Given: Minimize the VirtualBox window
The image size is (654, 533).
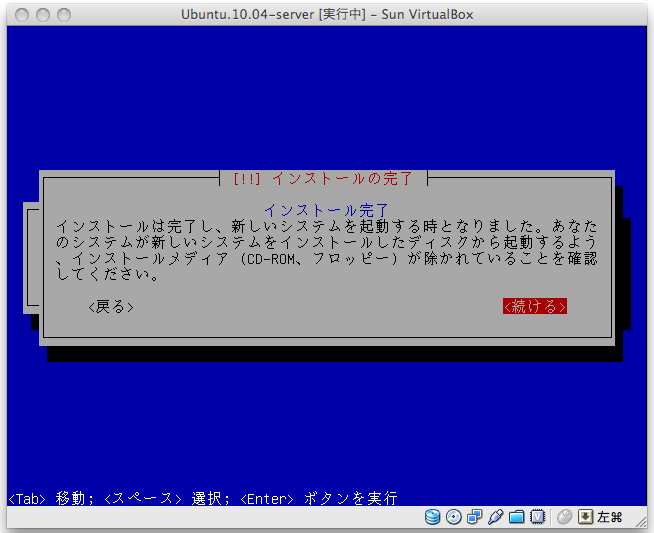Looking at the screenshot, I should [x=43, y=15].
